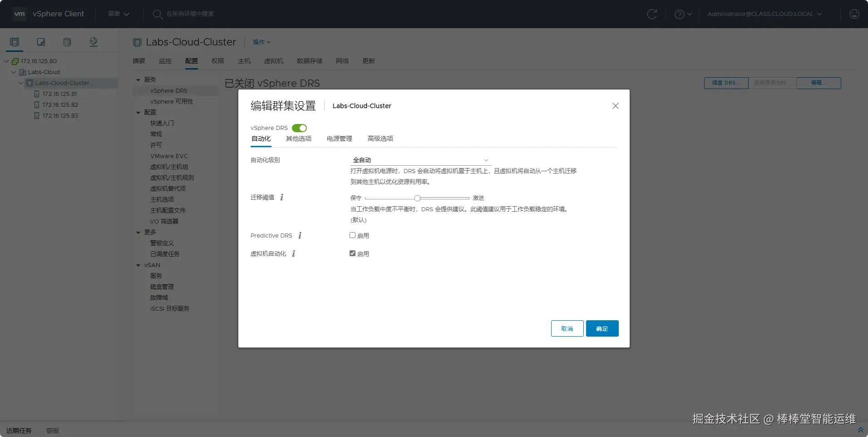This screenshot has height=437, width=868.
Task: Uncheck the 虚拟机自动化 启用 checkbox
Action: pos(352,253)
